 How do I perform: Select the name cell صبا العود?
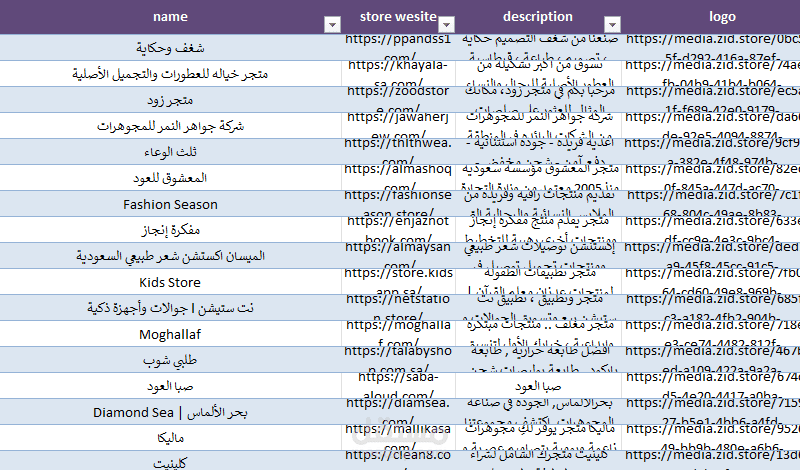pos(170,386)
